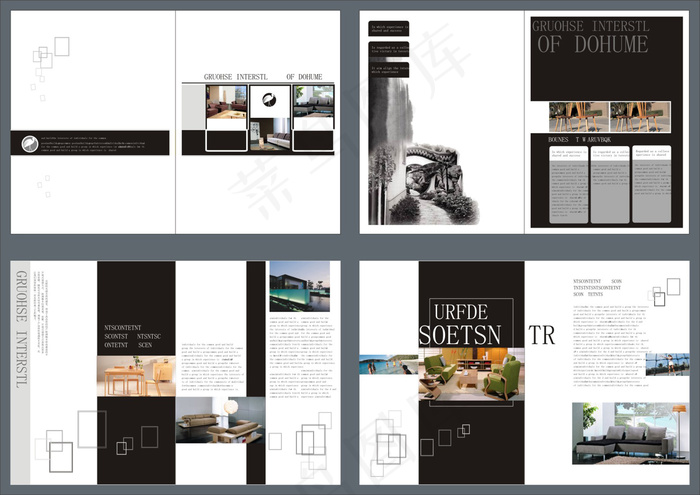Click the topmost black text tab above the ink painting
Image resolution: width=700 pixels, height=495 pixels.
(388, 29)
